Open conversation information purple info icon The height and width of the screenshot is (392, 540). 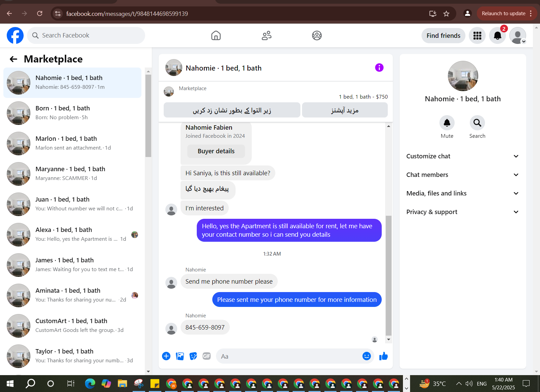click(379, 68)
